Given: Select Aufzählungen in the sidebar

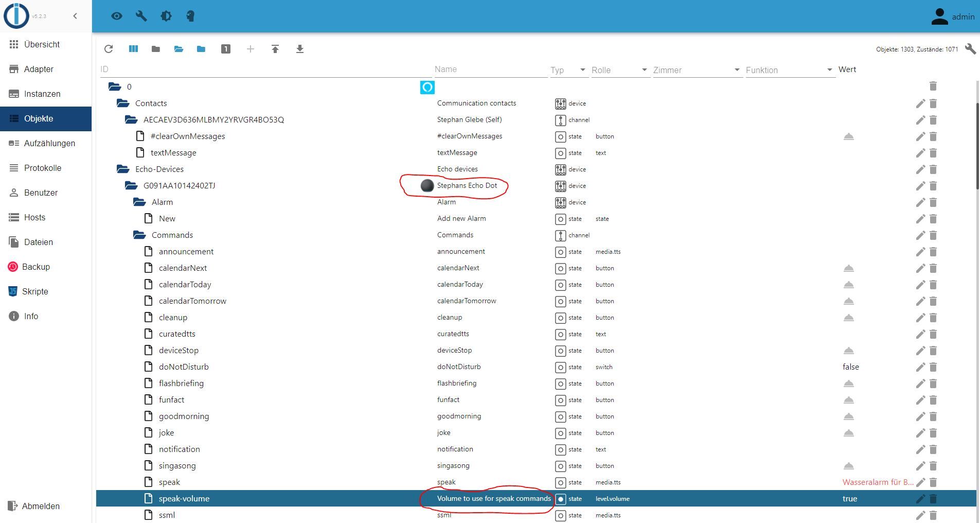Looking at the screenshot, I should [46, 144].
